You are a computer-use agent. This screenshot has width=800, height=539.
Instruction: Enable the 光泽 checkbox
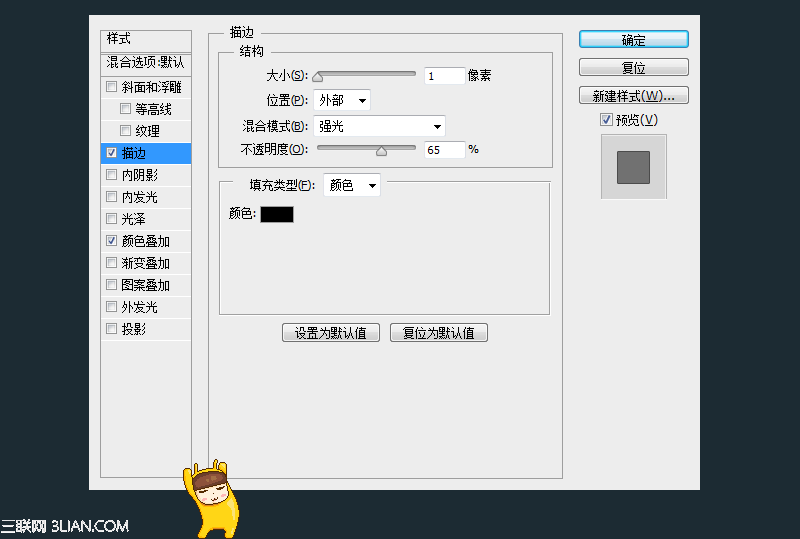pos(111,218)
